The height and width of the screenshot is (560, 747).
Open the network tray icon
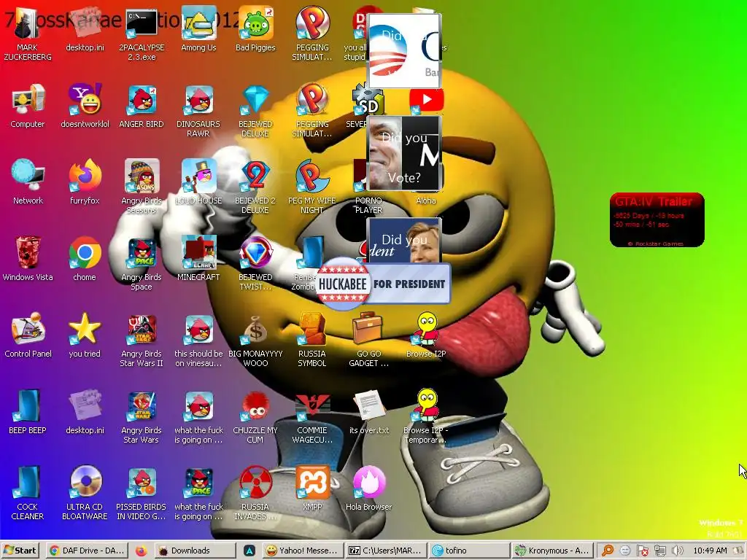coord(659,551)
